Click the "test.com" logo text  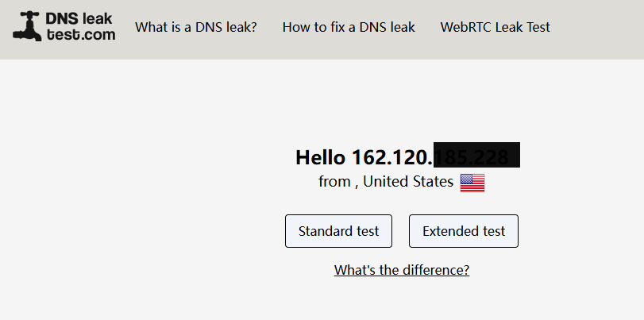[x=80, y=34]
